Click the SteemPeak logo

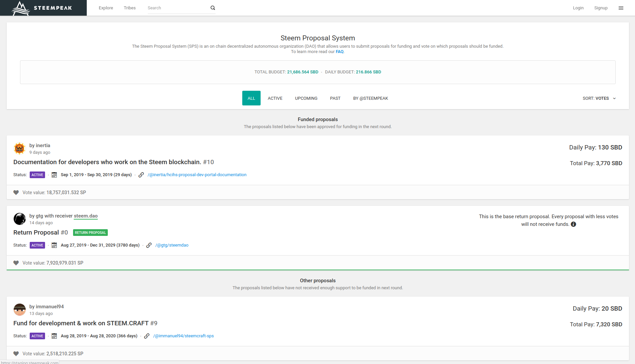(x=42, y=8)
